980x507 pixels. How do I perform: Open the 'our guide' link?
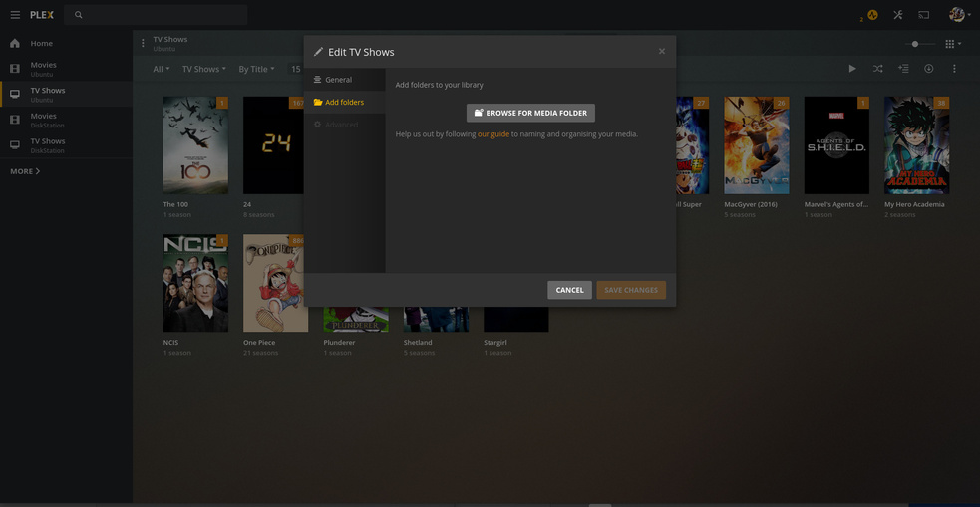493,134
